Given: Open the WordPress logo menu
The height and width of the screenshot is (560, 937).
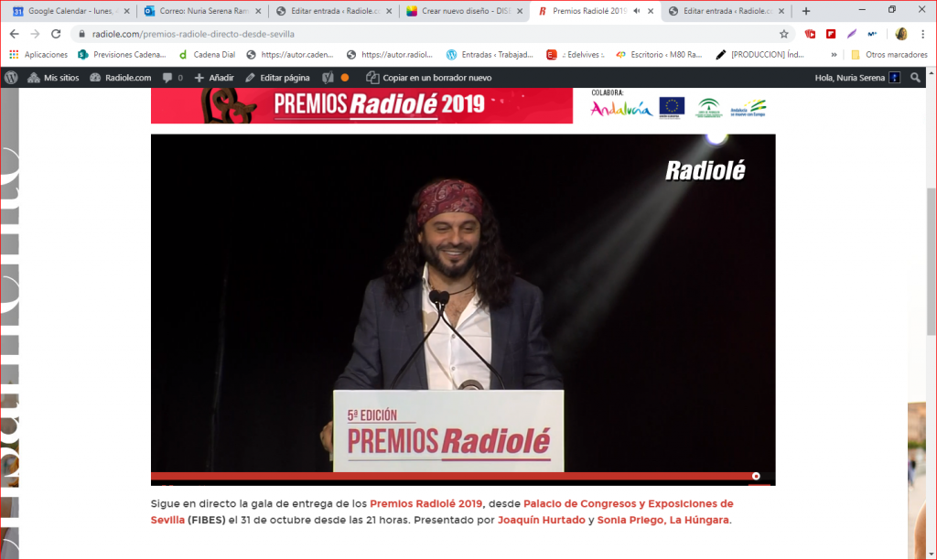Looking at the screenshot, I should [x=11, y=78].
